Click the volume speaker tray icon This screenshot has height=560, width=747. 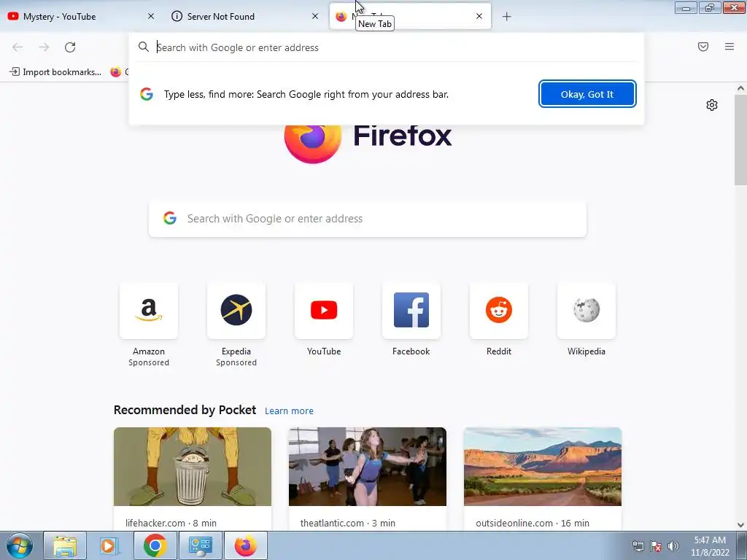click(673, 546)
